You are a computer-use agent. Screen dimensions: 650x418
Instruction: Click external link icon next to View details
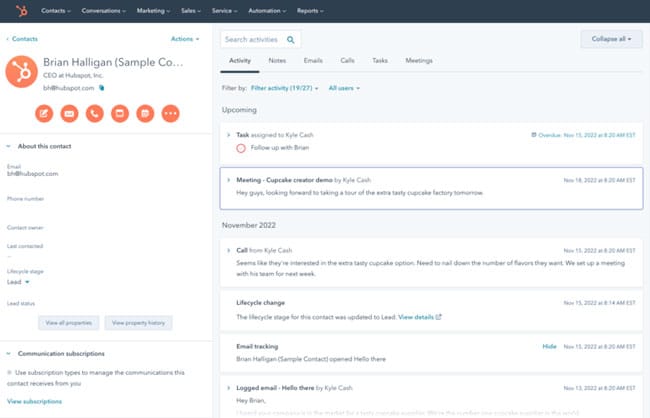click(x=439, y=317)
